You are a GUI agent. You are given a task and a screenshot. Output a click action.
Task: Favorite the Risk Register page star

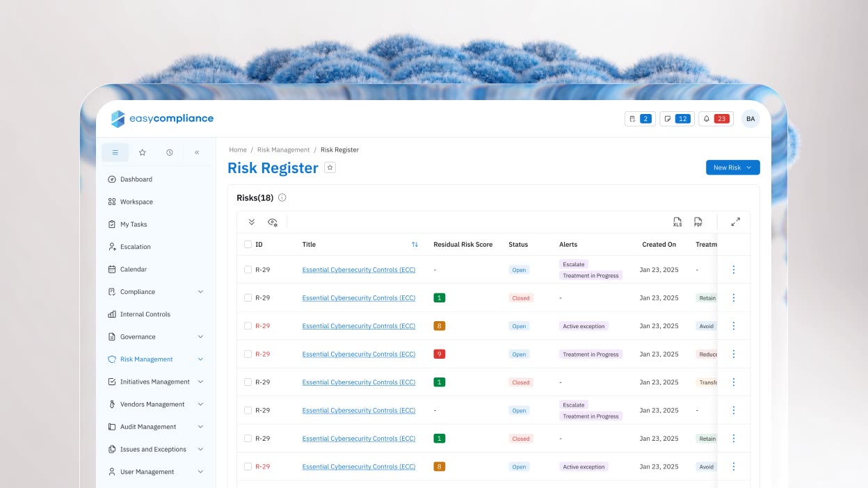[330, 168]
